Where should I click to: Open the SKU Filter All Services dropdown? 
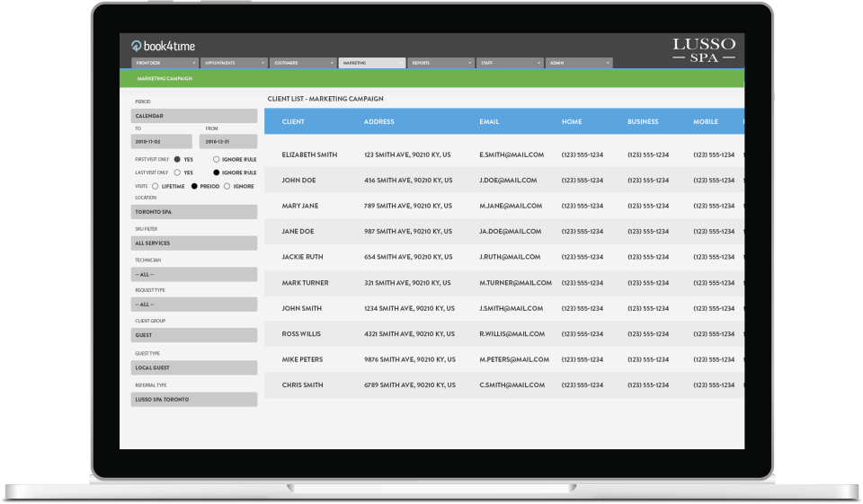pyautogui.click(x=193, y=243)
